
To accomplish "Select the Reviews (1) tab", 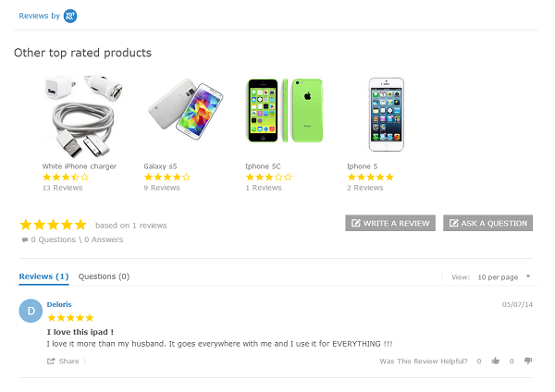I will (x=43, y=276).
